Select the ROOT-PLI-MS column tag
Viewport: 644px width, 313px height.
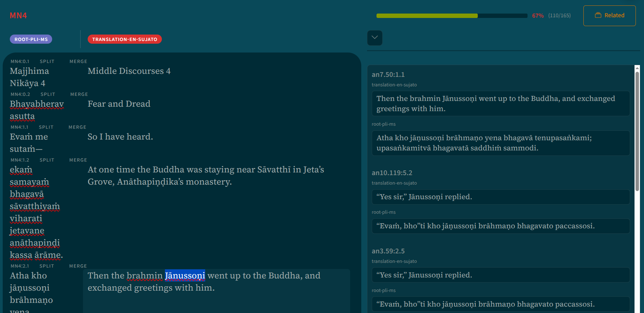[31, 39]
